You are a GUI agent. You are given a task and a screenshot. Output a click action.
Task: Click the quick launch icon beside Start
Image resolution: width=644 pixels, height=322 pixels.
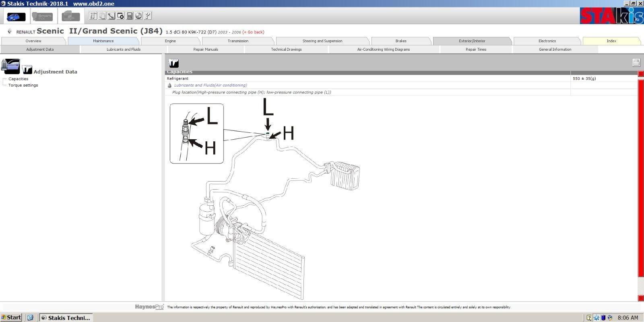coord(30,318)
